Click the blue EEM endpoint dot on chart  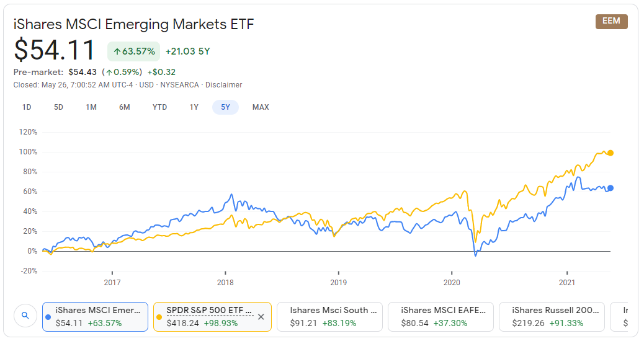[x=610, y=188]
